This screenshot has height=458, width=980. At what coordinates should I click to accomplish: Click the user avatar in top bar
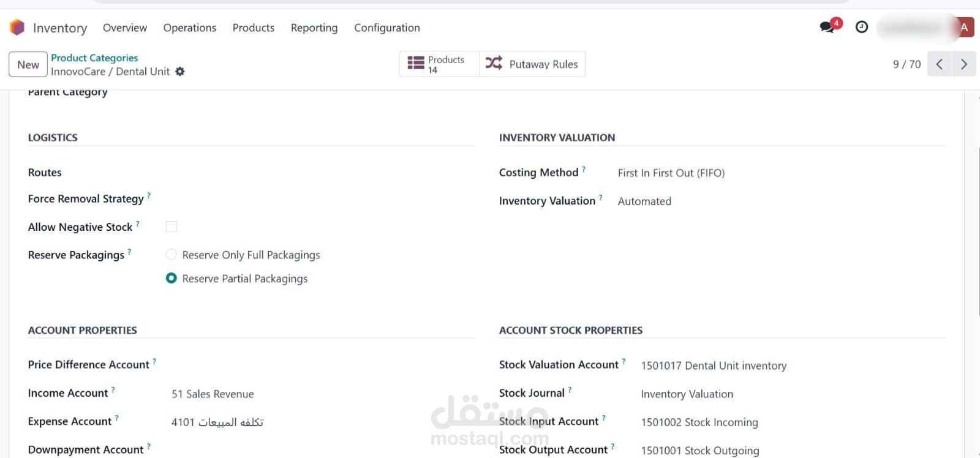(964, 27)
